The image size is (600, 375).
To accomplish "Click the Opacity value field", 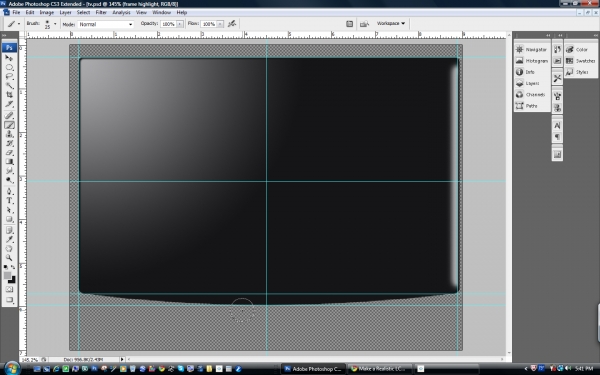I will click(x=168, y=24).
